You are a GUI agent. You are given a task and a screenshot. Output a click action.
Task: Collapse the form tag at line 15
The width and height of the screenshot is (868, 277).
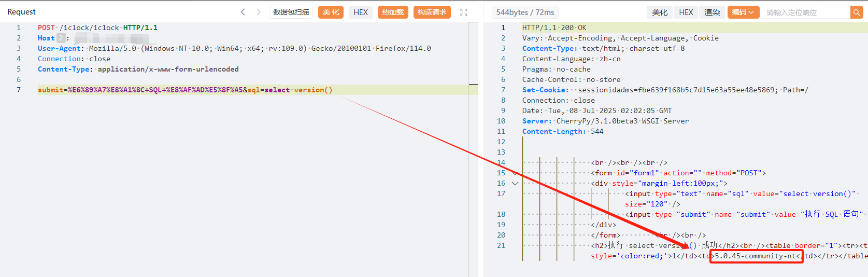tap(515, 173)
